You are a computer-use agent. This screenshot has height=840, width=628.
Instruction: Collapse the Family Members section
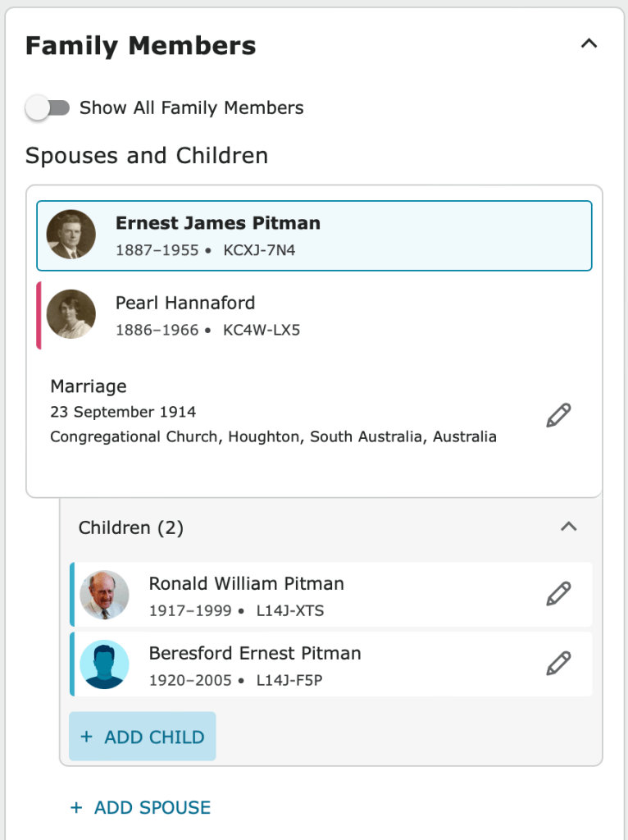click(589, 44)
